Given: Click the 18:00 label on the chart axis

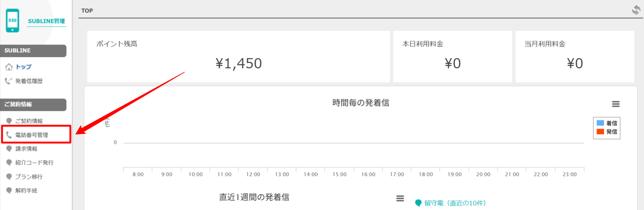Looking at the screenshot, I should [426, 174].
